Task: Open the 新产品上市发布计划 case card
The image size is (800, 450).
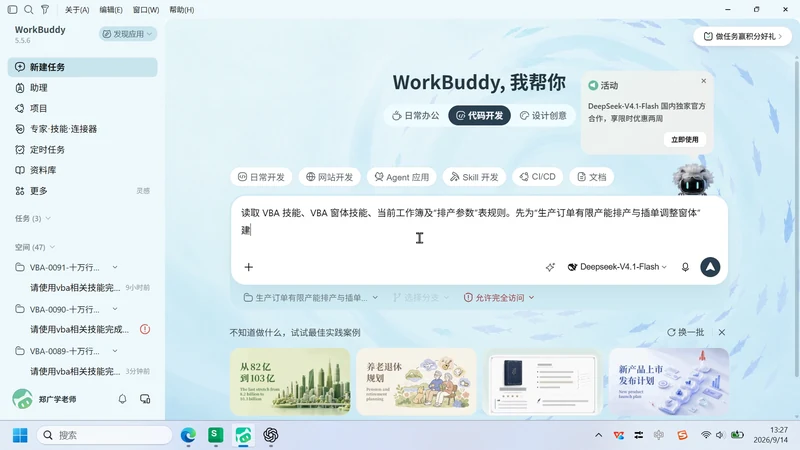Action: click(x=669, y=382)
